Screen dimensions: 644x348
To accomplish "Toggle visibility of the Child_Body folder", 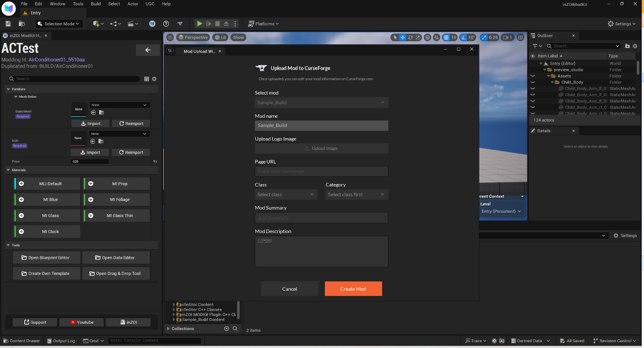I will tap(533, 82).
